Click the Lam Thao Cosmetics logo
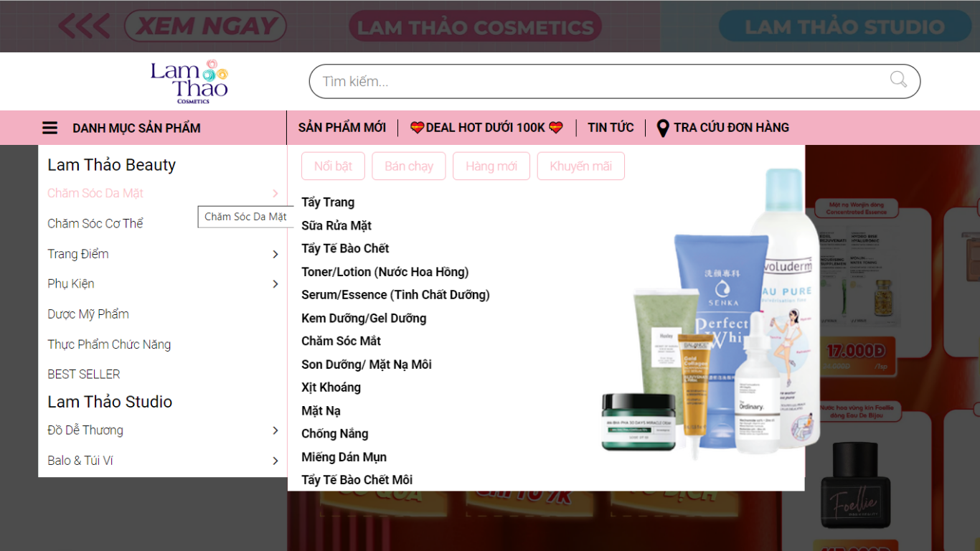This screenshot has width=980, height=551. coord(189,82)
